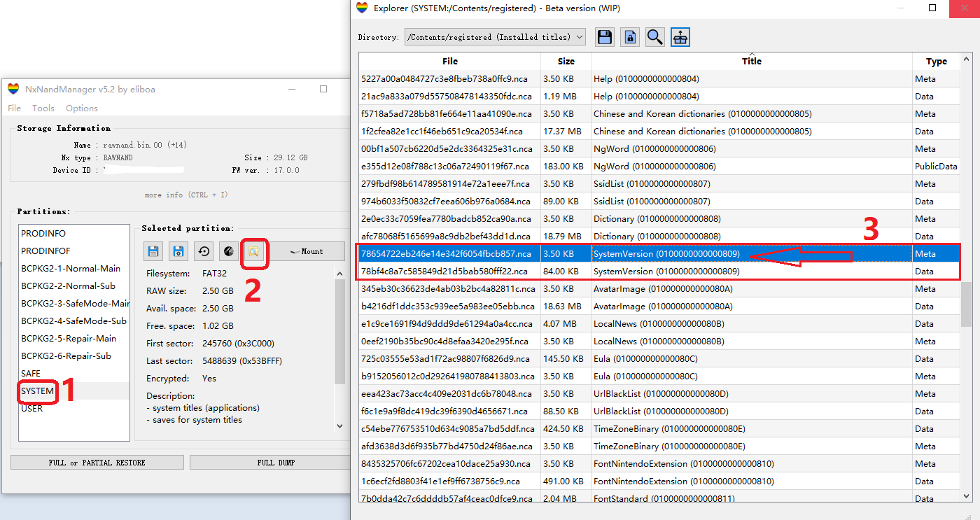Select the USER partition
This screenshot has height=520, width=980.
(74, 408)
